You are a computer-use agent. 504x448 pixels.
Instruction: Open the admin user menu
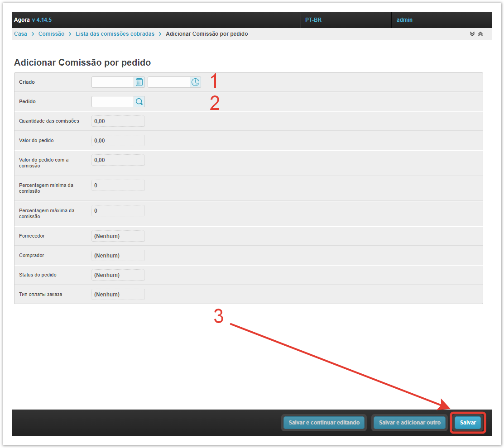point(404,20)
